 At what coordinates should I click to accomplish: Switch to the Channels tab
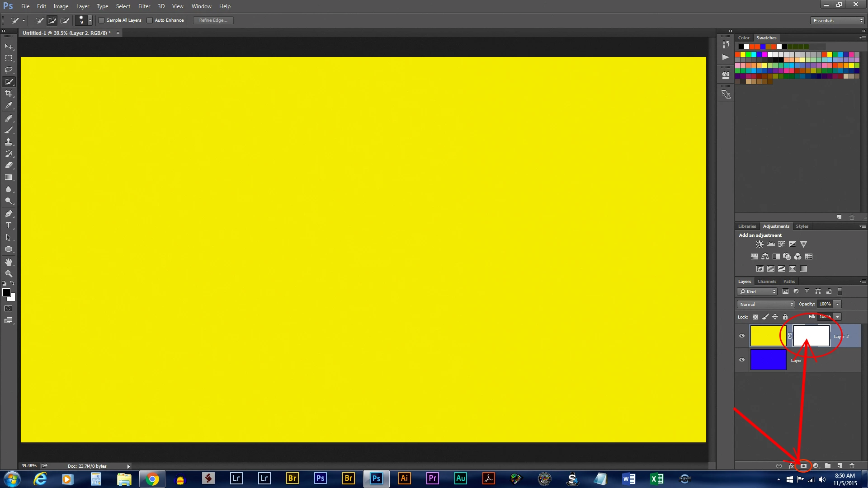[x=767, y=281]
